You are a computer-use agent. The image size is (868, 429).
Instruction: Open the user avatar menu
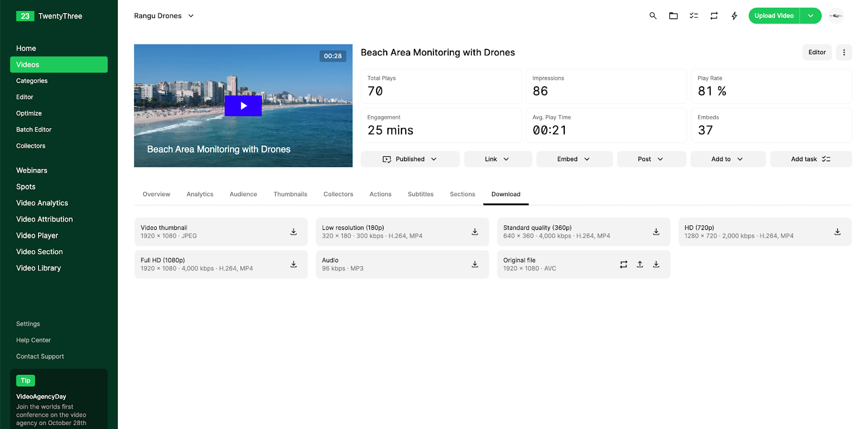836,16
